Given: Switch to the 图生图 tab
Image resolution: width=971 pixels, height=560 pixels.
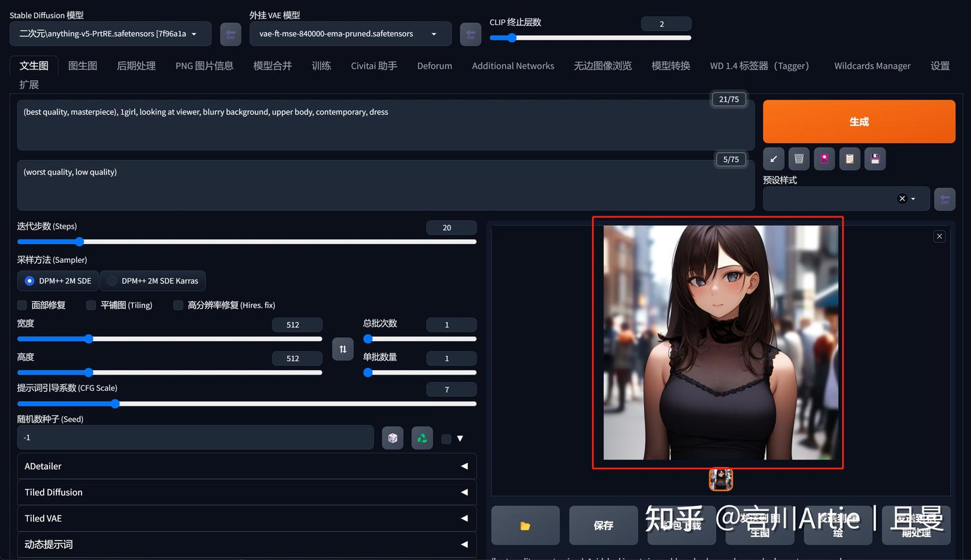Looking at the screenshot, I should (x=83, y=65).
